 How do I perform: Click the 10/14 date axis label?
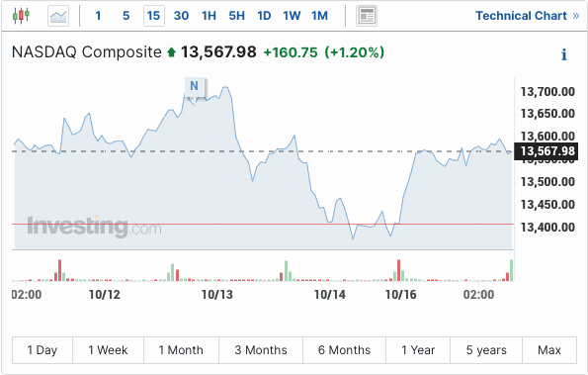(330, 295)
